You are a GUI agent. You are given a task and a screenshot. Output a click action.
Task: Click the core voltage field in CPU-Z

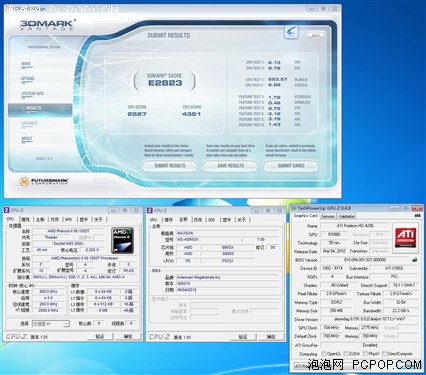tap(92, 250)
